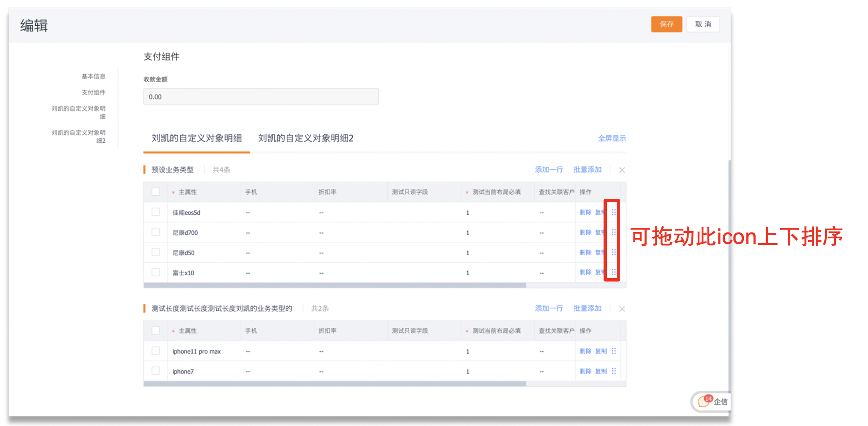868x426 pixels.
Task: Switch to 刘凯的自定义对象明细 tab
Action: 197,138
